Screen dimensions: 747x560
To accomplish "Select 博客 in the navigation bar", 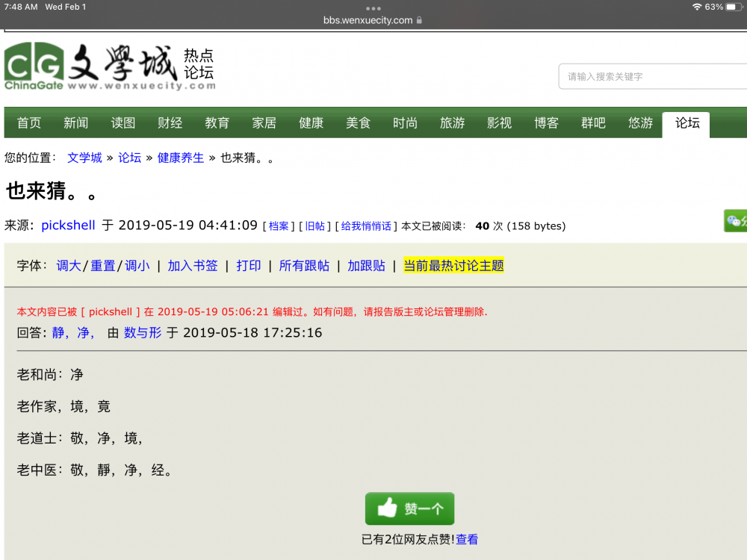I will pos(546,123).
